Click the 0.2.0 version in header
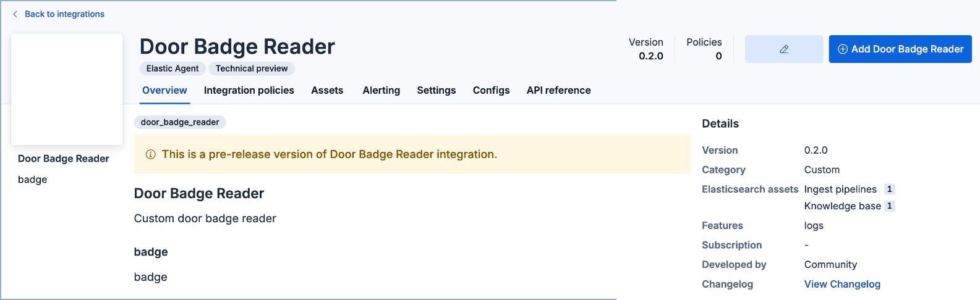This screenshot has width=980, height=300. click(x=651, y=56)
